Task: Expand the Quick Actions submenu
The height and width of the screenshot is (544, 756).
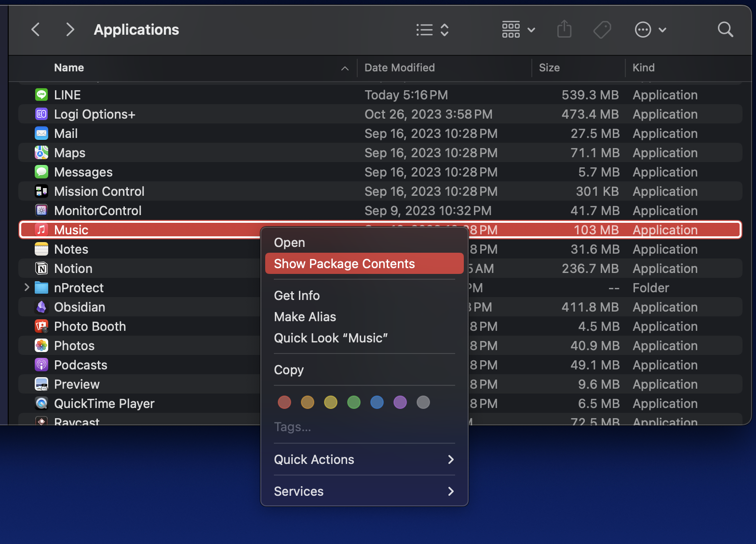Action: click(x=364, y=460)
